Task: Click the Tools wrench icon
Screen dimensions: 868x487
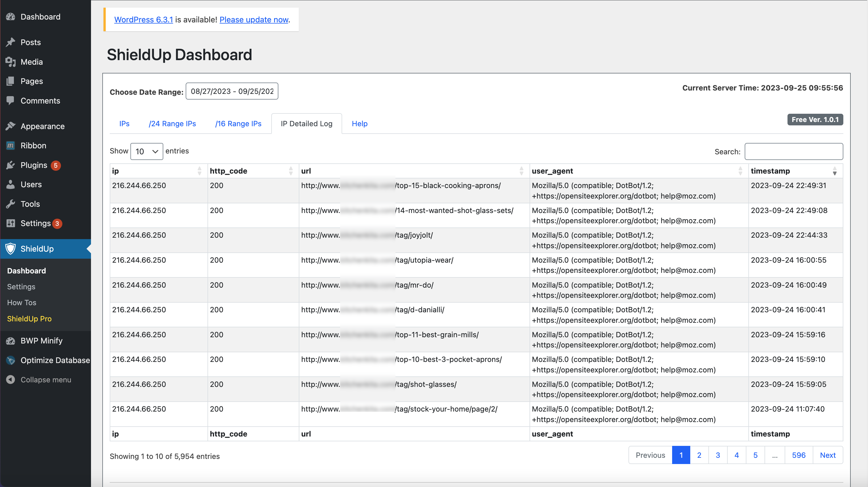Action: [x=11, y=204]
